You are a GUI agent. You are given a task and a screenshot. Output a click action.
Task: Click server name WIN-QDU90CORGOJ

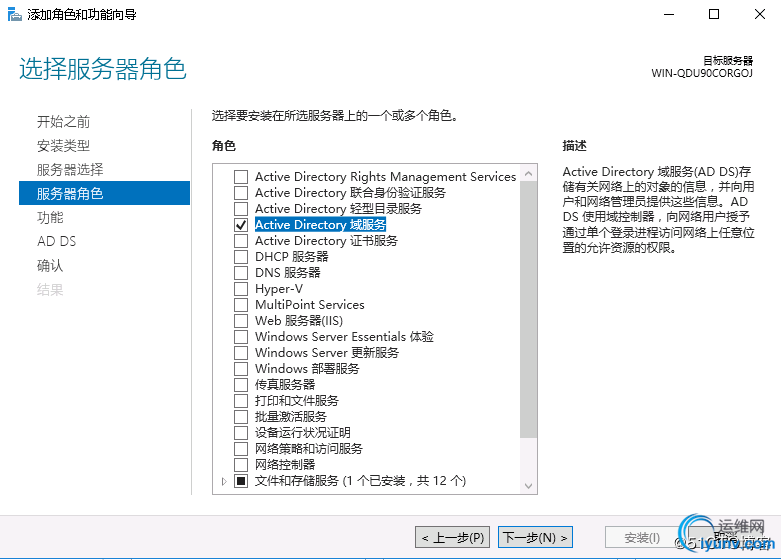point(702,73)
